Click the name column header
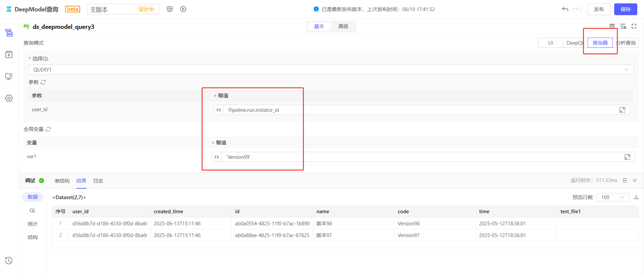The height and width of the screenshot is (274, 644). (x=354, y=212)
